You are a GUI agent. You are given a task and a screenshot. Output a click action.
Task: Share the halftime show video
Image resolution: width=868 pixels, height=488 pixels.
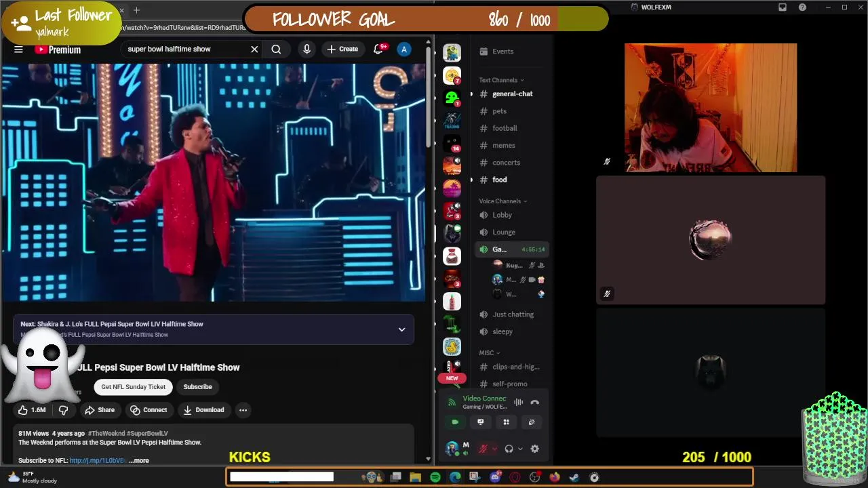99,409
